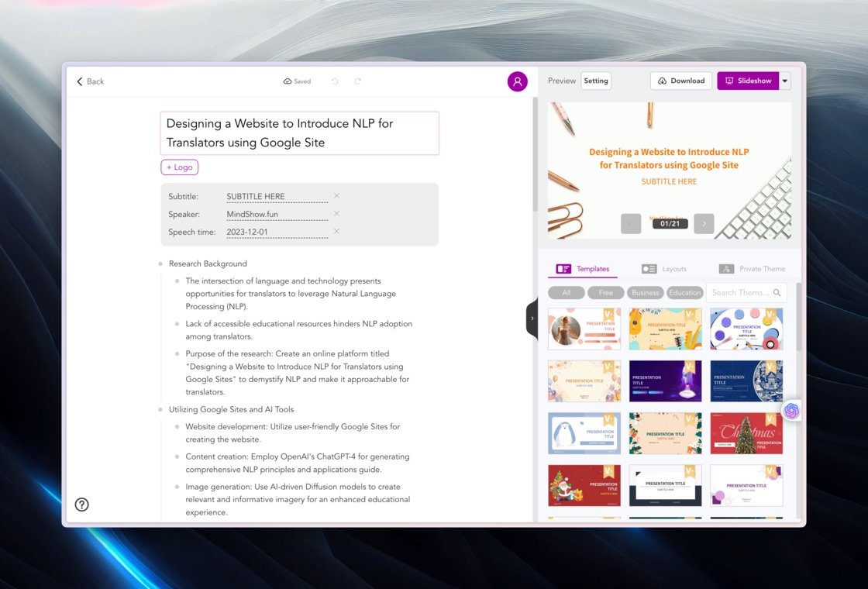Screen dimensions: 868x589
Task: Click the "Utilizing Google Sites and AI Tools" heading
Action: pyautogui.click(x=232, y=410)
